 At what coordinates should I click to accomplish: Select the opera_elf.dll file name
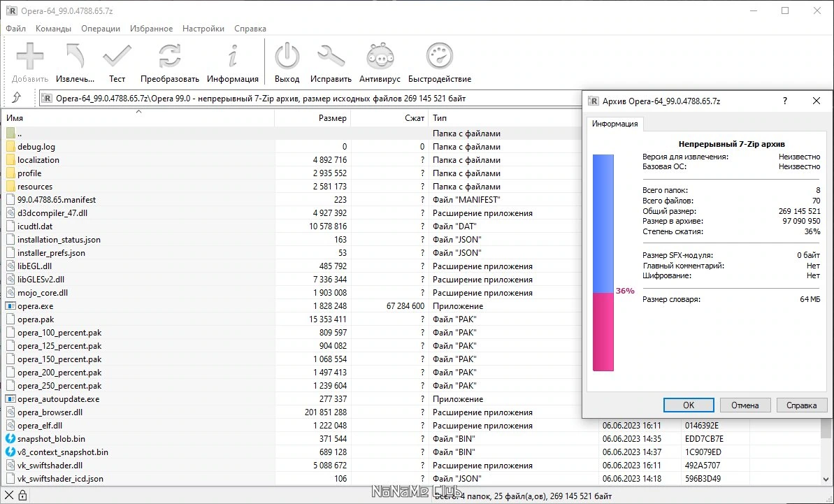pyautogui.click(x=40, y=426)
